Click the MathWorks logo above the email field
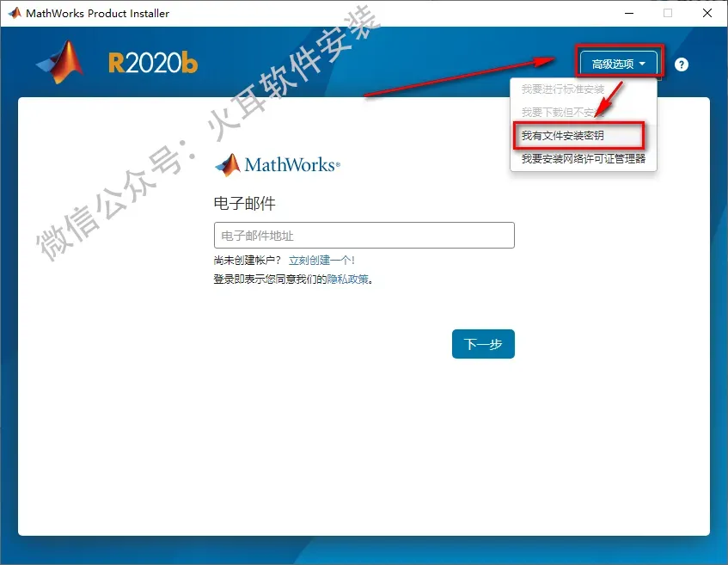The height and width of the screenshot is (565, 728). coord(278,165)
